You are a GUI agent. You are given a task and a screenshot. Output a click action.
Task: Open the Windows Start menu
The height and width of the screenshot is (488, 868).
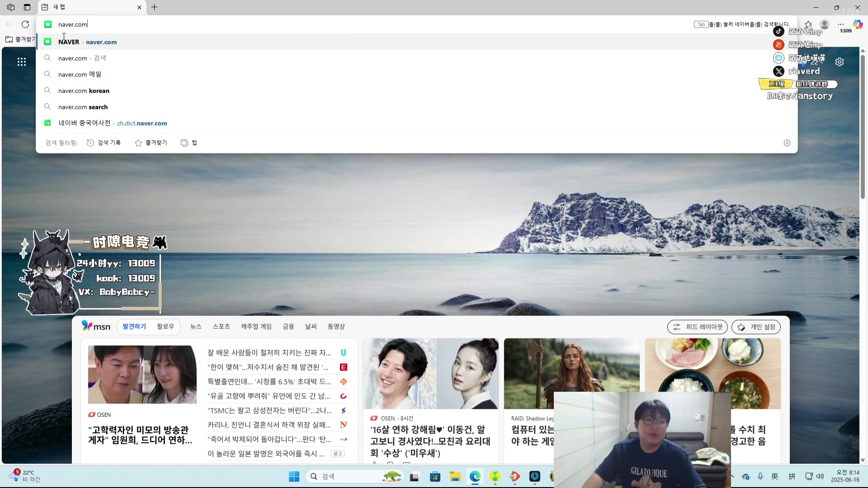(x=294, y=477)
